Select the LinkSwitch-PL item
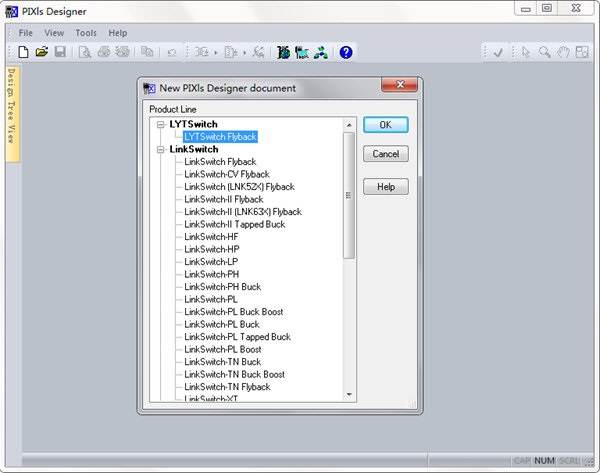The width and height of the screenshot is (600, 473). point(210,299)
